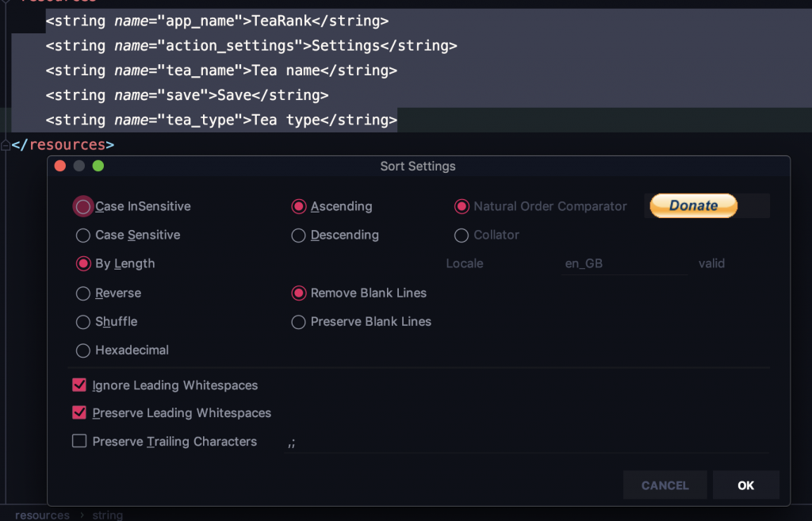Pick the Hexadecimal sort option
Viewport: 812px width, 521px height.
83,351
